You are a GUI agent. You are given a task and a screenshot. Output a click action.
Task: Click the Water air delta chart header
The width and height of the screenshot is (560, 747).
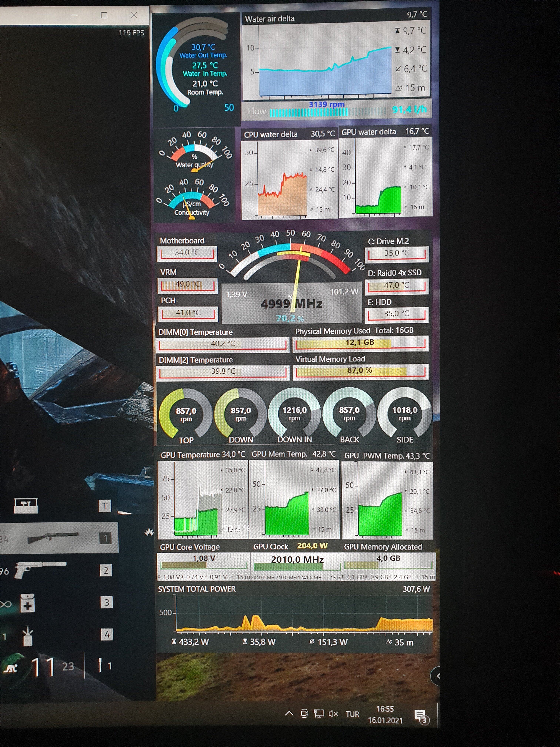pos(270,19)
